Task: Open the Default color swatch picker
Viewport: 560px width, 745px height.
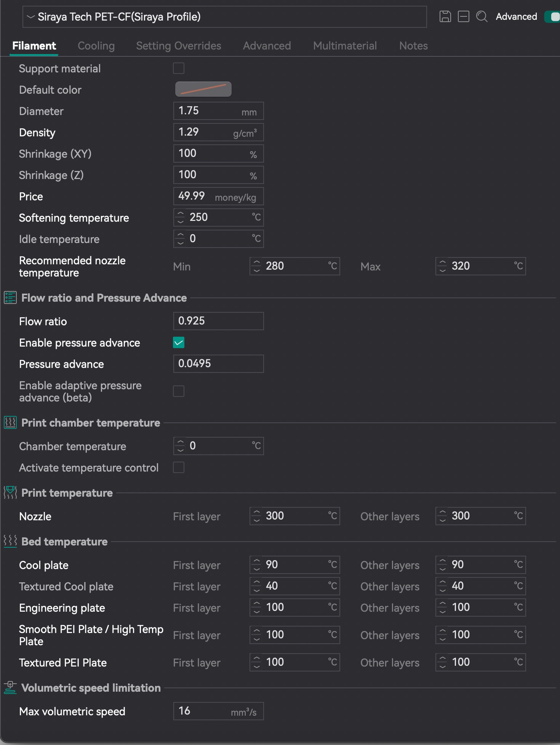Action: 203,90
